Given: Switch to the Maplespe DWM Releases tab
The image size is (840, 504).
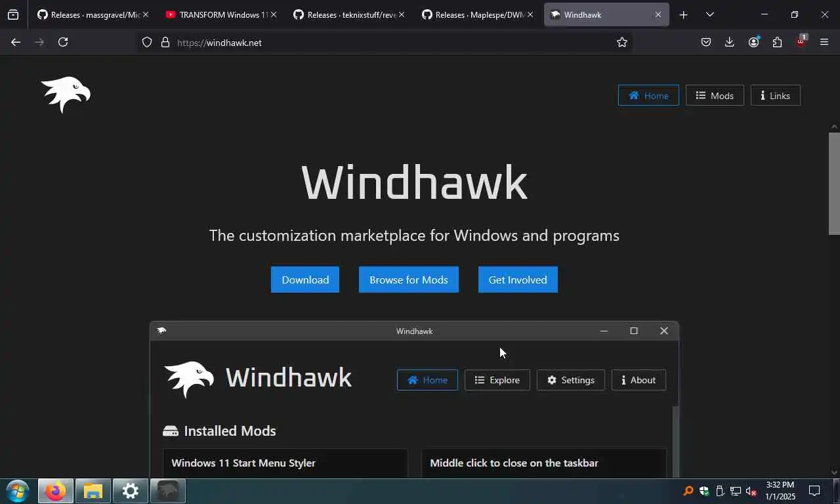Looking at the screenshot, I should coord(478,14).
